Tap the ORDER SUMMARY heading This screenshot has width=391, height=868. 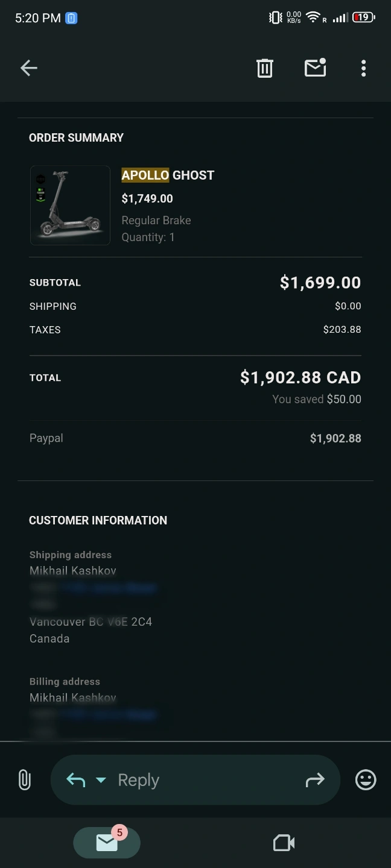(x=76, y=138)
